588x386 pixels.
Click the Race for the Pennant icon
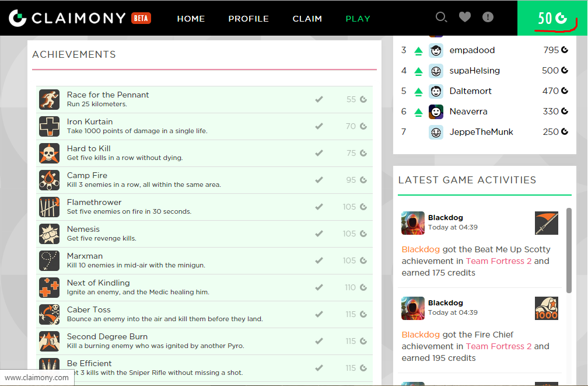pos(49,99)
